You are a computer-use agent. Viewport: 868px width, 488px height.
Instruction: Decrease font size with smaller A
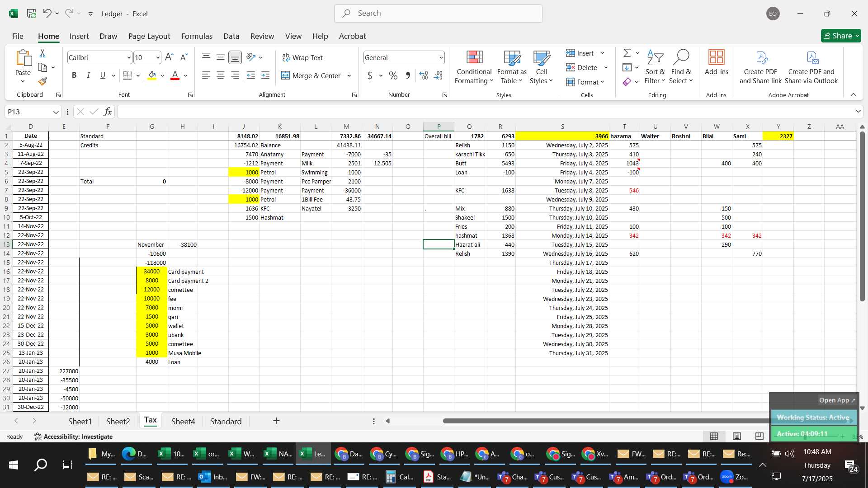184,57
